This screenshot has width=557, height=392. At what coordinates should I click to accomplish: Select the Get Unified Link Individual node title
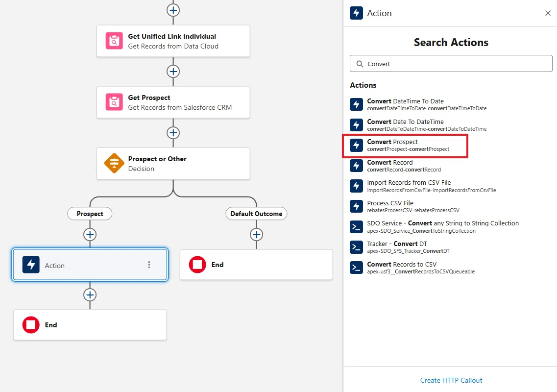pyautogui.click(x=172, y=36)
